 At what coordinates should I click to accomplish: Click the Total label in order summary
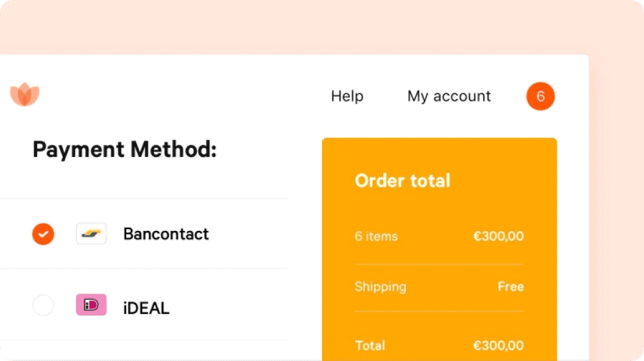pos(369,345)
